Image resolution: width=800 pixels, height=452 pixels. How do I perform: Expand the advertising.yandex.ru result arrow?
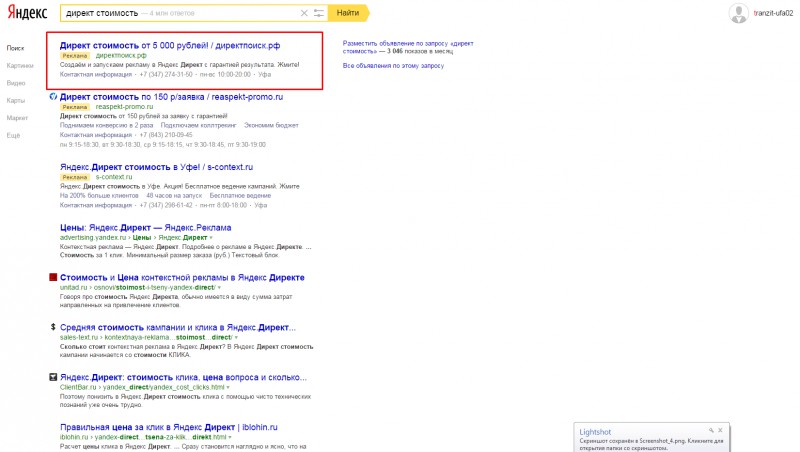pyautogui.click(x=211, y=238)
